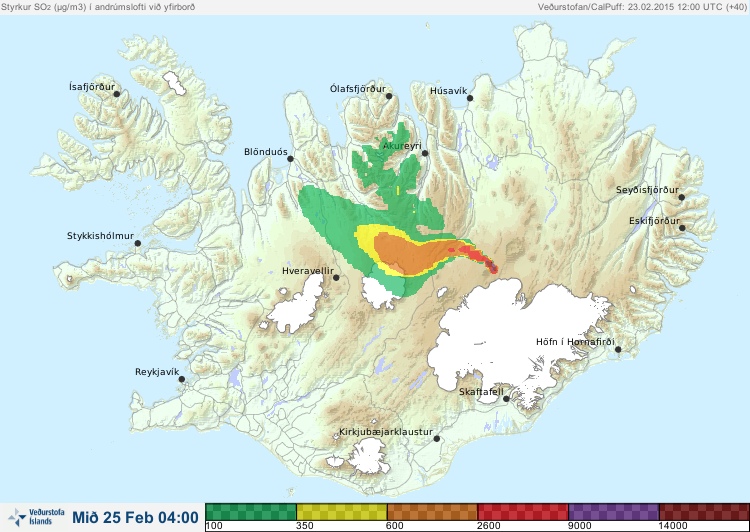Click the Blönduós marker dot
The width and height of the screenshot is (750, 532).
290,158
